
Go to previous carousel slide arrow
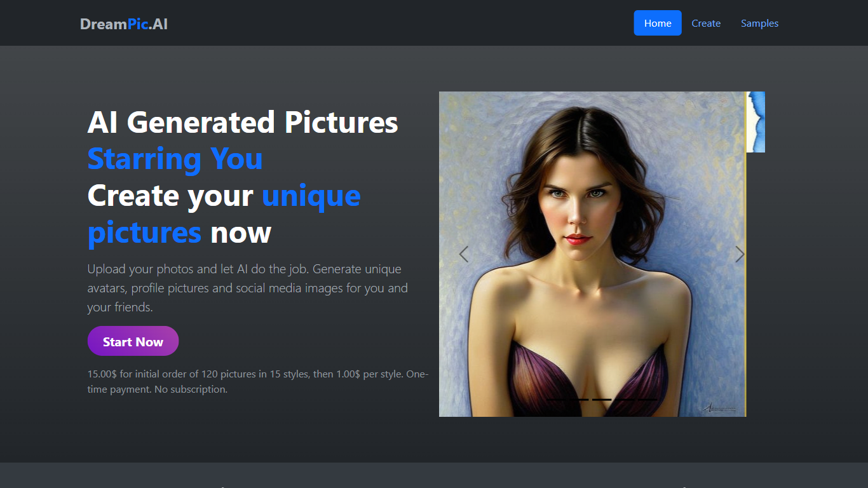(464, 254)
